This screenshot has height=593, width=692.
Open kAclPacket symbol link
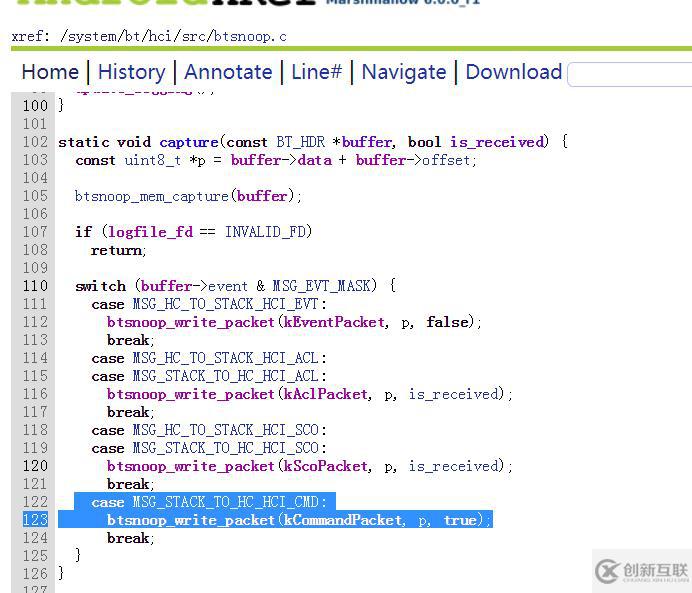(325, 394)
